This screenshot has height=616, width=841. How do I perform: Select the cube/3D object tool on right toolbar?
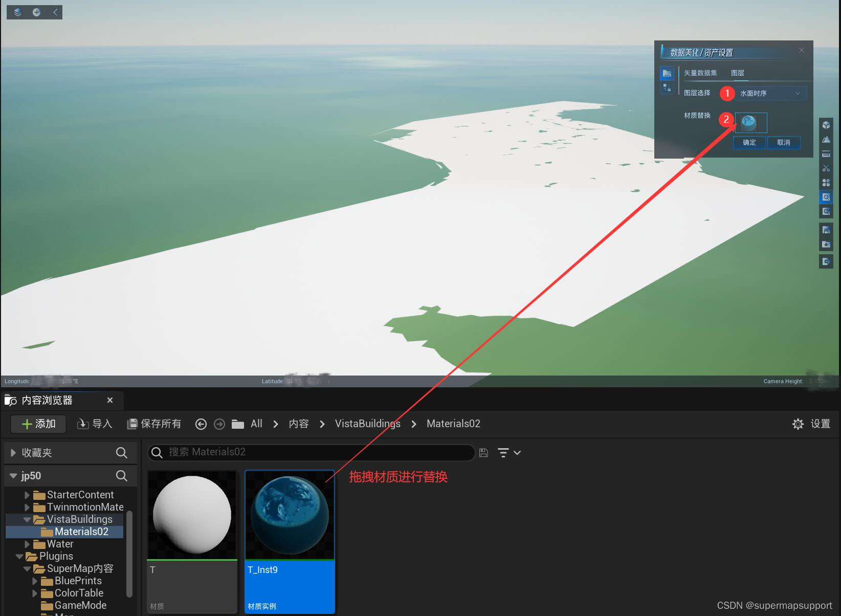click(826, 125)
